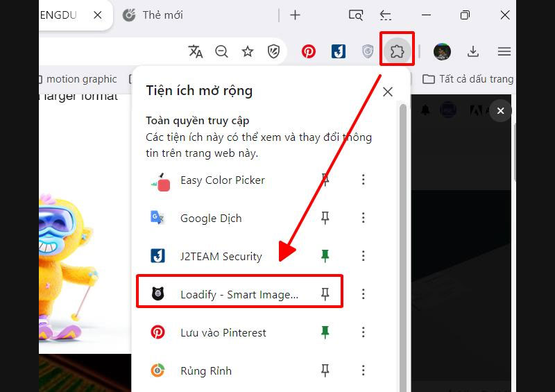
Task: Open the translate page icon in address bar
Action: 196,52
